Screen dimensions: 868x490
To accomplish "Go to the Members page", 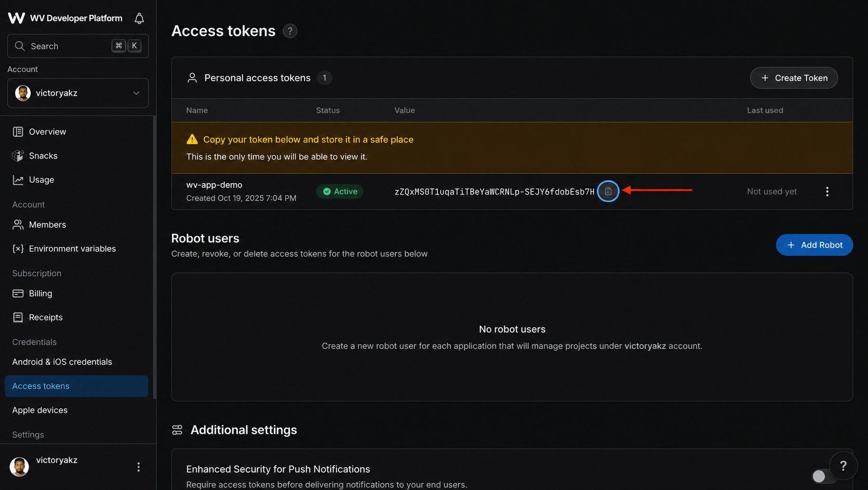I will [x=47, y=225].
